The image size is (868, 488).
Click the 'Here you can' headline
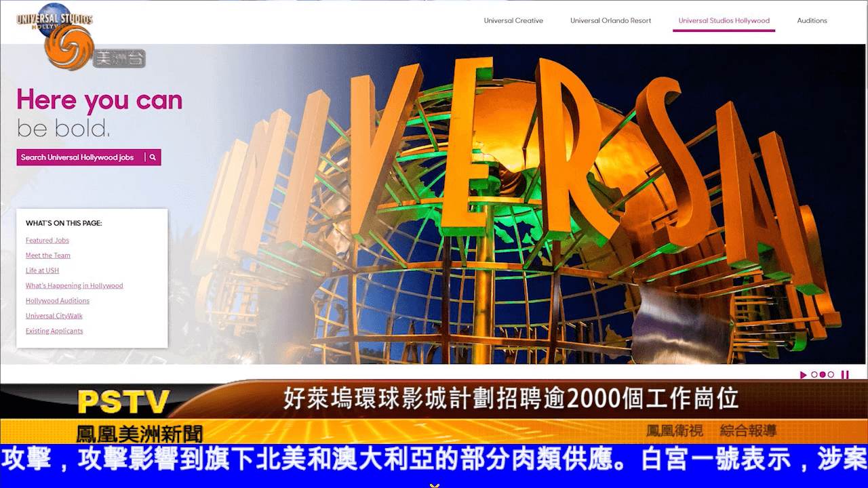tap(100, 100)
